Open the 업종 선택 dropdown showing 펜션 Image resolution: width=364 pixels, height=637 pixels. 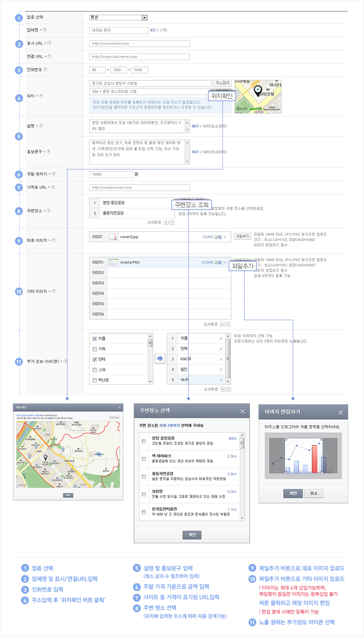point(118,18)
